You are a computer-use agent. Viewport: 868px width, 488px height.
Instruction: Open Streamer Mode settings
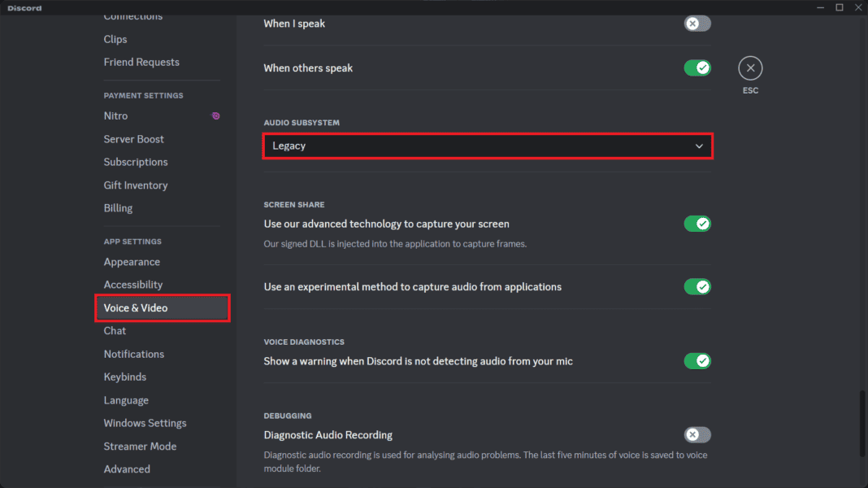(x=140, y=446)
